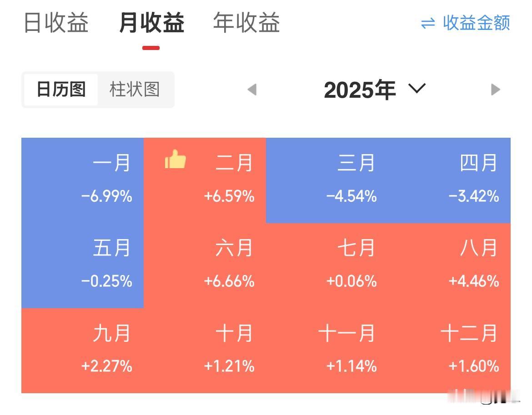This screenshot has height=415, width=532.
Task: Click the 四月 -3.42% cell
Action: 449,180
